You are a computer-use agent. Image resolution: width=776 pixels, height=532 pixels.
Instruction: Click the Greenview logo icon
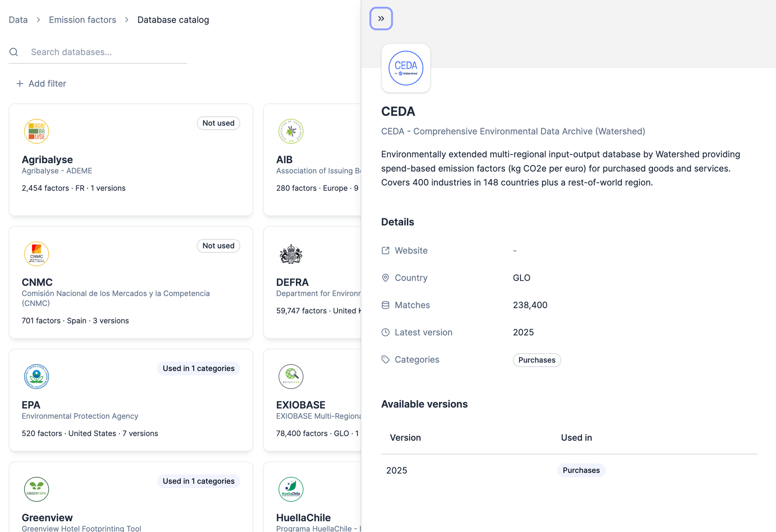coord(36,489)
